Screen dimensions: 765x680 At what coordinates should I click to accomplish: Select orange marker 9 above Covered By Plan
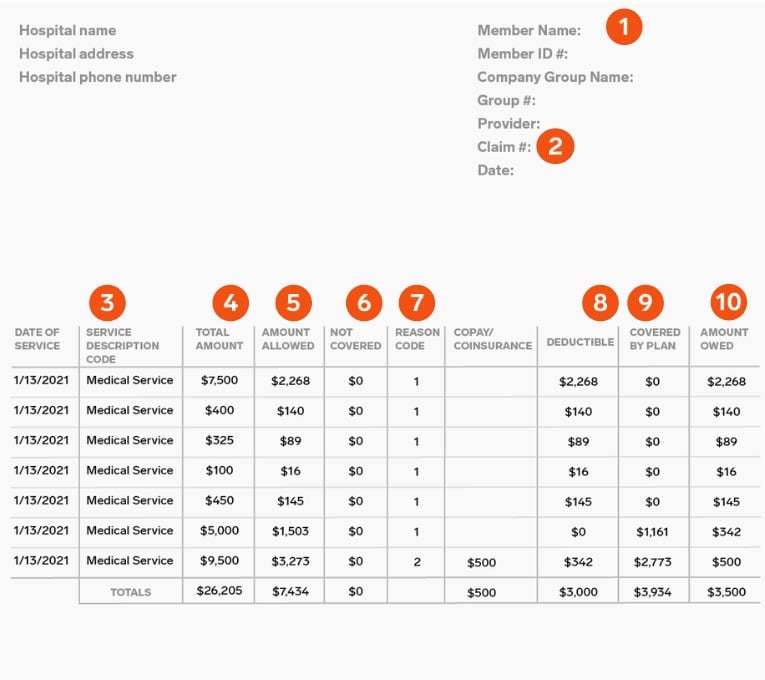[x=645, y=303]
